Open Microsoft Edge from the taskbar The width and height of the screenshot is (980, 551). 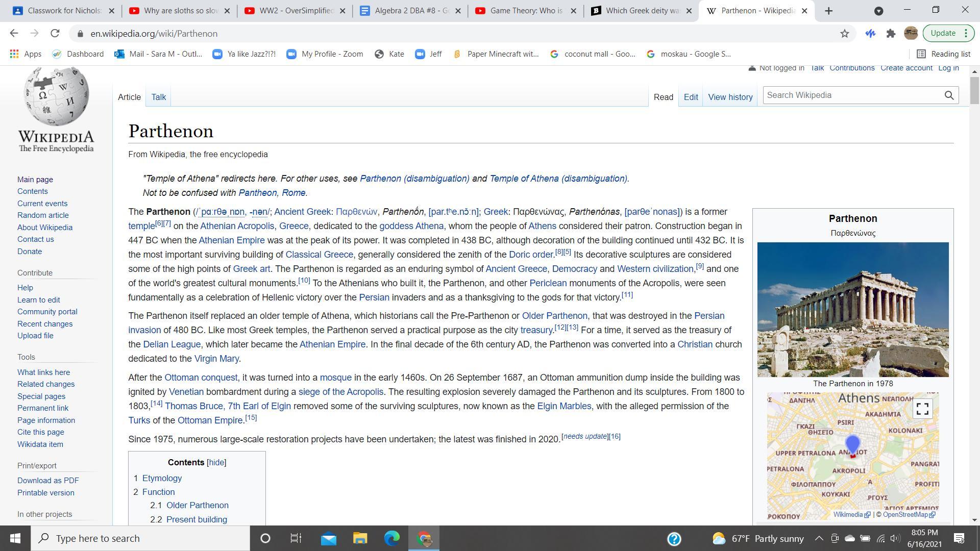391,538
